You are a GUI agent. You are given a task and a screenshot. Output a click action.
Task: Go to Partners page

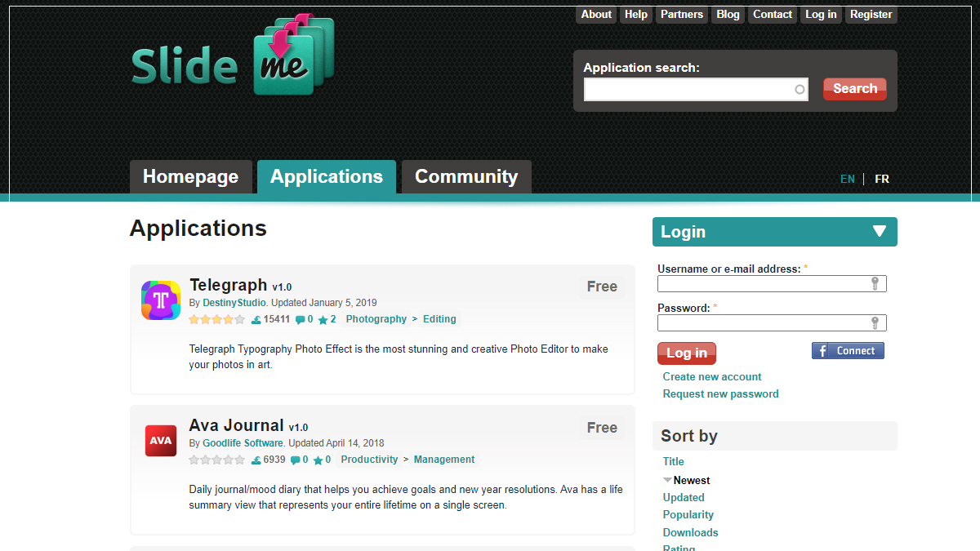coord(682,15)
